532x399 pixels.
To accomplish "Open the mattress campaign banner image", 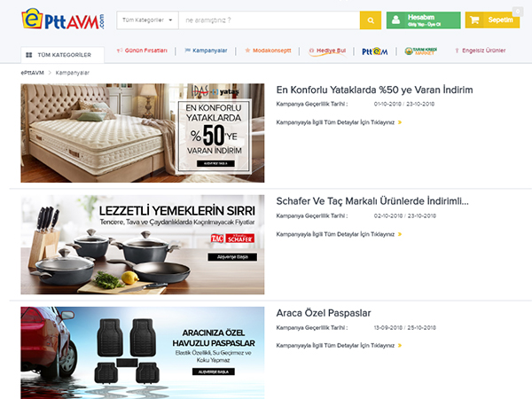I will (143, 133).
